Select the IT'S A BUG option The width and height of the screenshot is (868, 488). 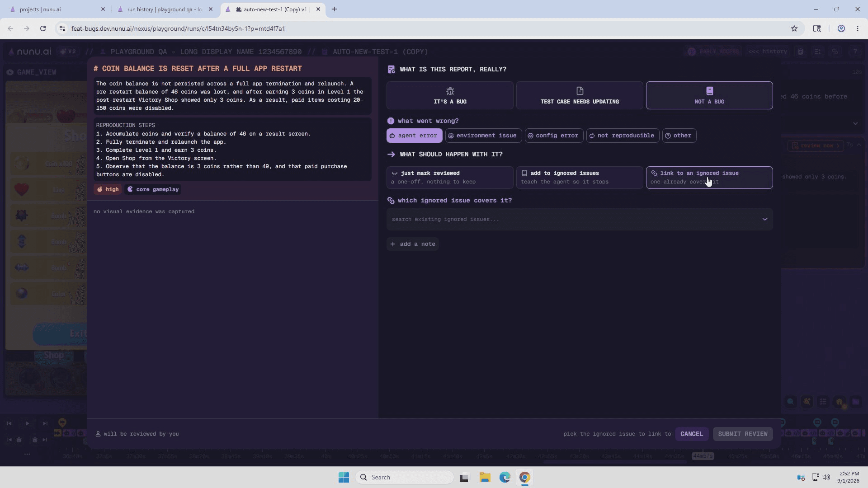450,95
